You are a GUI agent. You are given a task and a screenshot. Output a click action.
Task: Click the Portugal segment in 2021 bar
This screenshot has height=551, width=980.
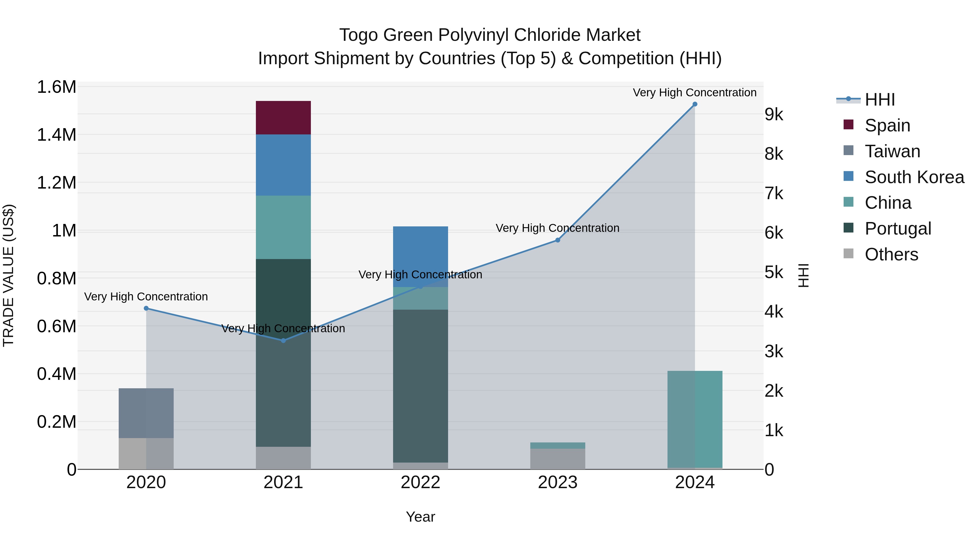coord(283,353)
